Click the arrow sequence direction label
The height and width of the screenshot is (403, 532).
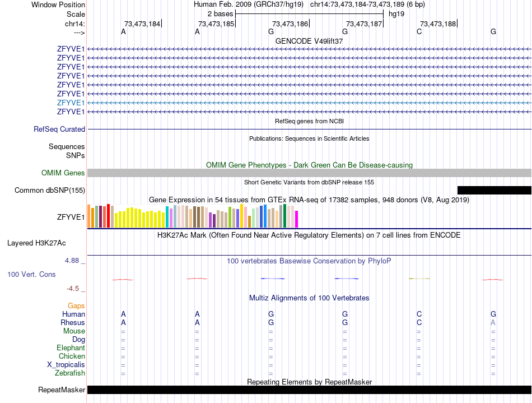(x=79, y=33)
